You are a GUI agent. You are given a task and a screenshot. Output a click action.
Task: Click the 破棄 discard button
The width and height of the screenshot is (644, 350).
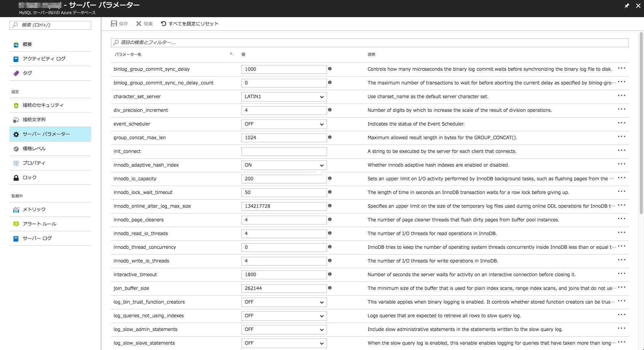[x=144, y=24]
